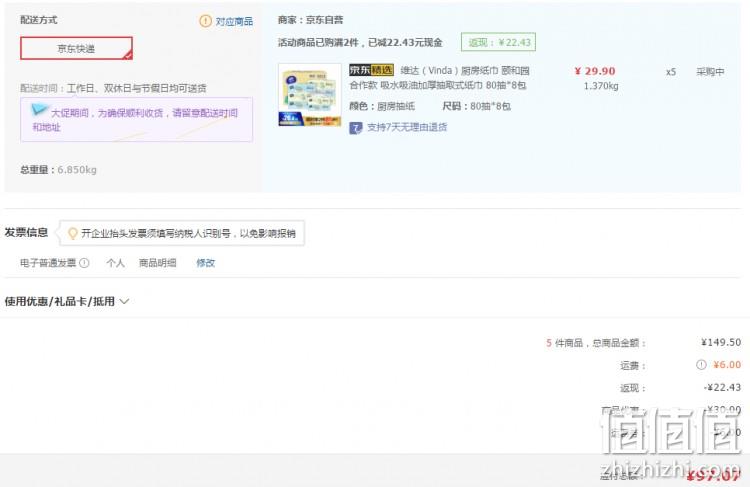
Task: Open the Vinda kitchen paper product thumbnail
Action: pyautogui.click(x=309, y=95)
